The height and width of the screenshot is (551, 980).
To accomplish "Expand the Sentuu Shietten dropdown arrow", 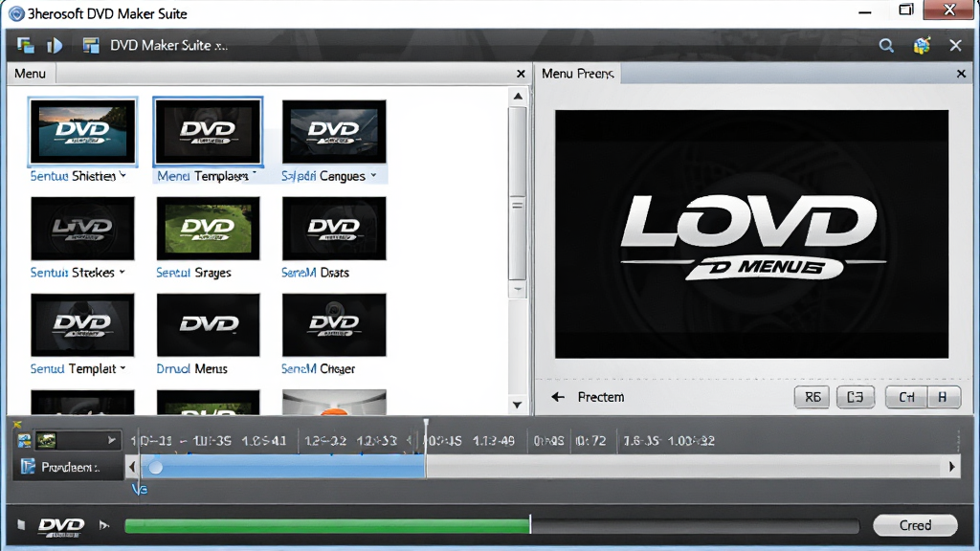I will click(x=123, y=175).
